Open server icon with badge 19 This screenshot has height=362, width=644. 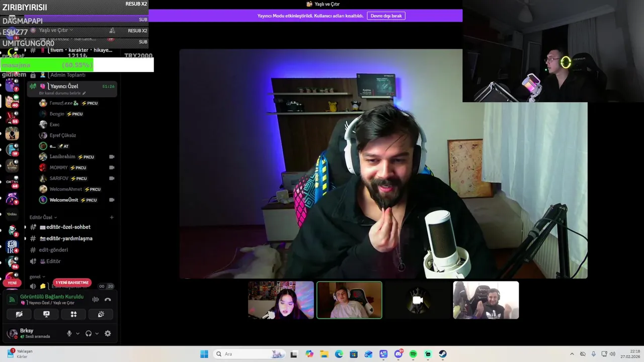click(x=12, y=149)
